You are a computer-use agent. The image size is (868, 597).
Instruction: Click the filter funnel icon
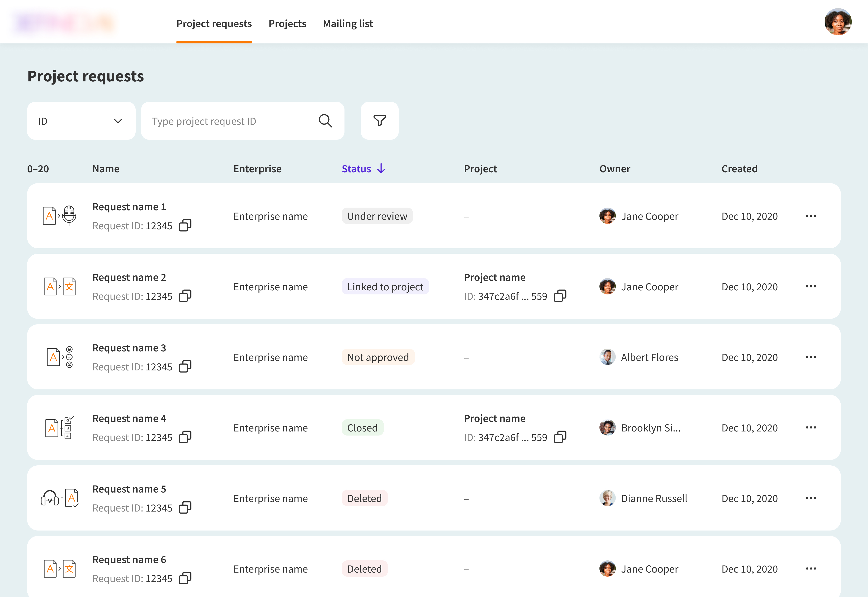tap(380, 121)
